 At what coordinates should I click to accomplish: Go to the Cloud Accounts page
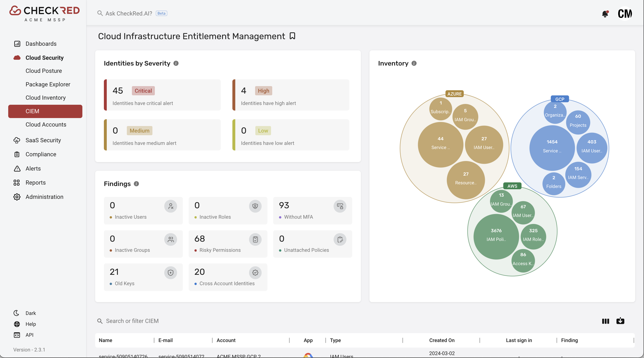click(x=46, y=124)
